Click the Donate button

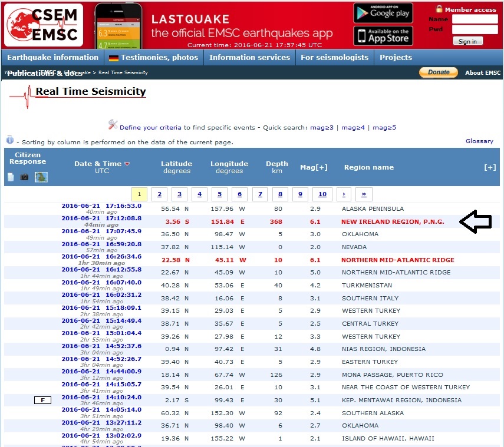click(438, 72)
